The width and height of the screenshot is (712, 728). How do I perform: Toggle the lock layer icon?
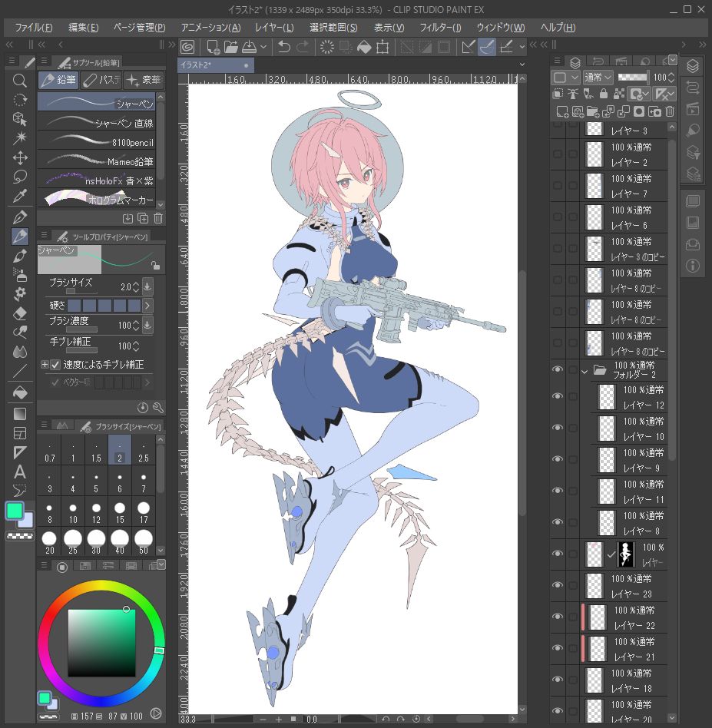pyautogui.click(x=604, y=94)
